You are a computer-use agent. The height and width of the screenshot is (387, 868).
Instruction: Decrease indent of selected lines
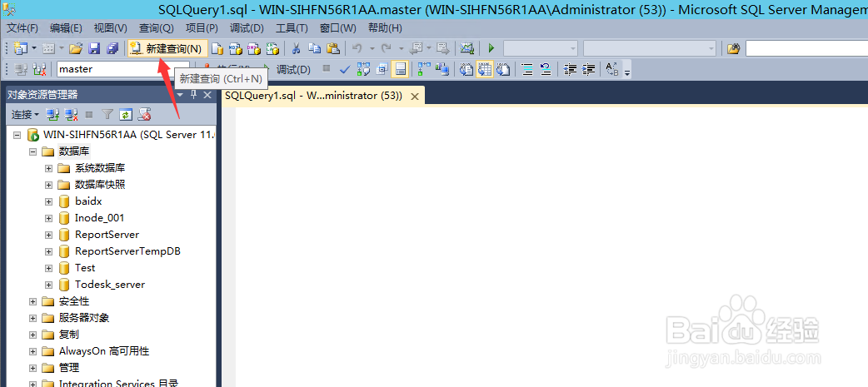tap(570, 69)
